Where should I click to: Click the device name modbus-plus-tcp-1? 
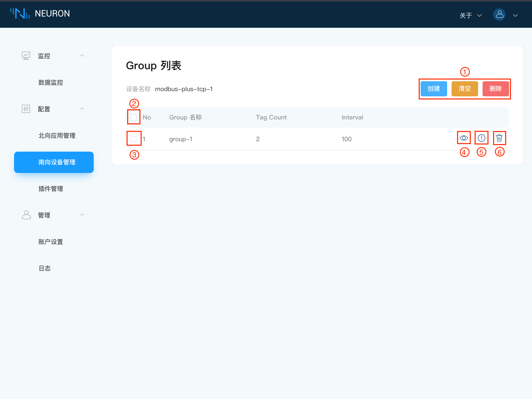pos(184,89)
